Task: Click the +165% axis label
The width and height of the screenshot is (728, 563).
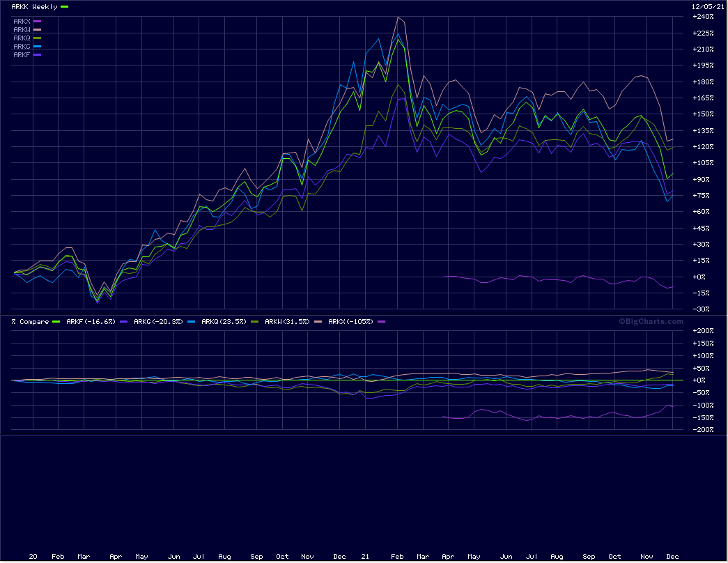Action: (703, 98)
